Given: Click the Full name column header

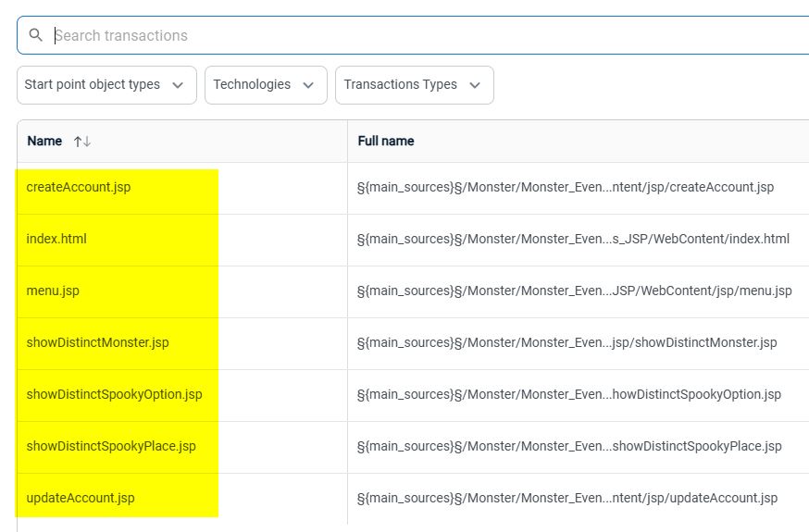Looking at the screenshot, I should tap(386, 142).
